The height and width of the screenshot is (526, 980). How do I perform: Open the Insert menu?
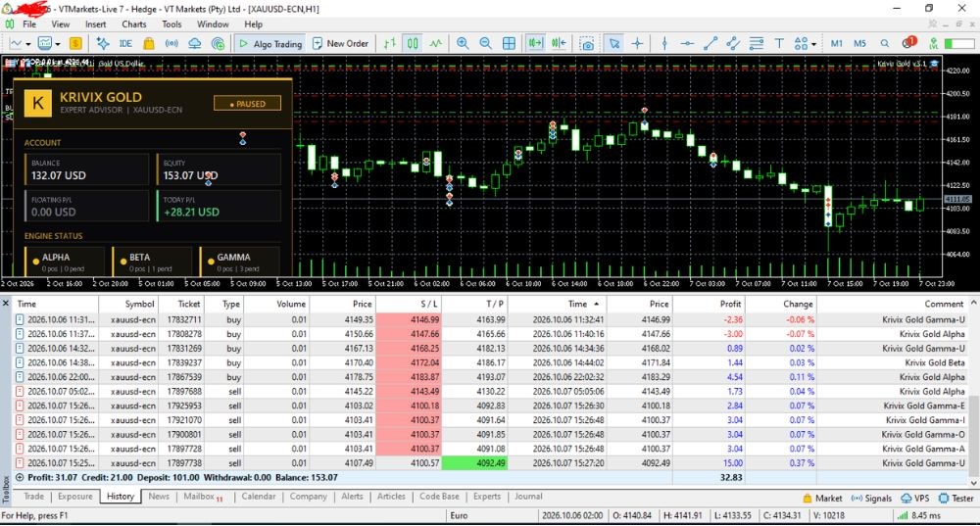[96, 24]
